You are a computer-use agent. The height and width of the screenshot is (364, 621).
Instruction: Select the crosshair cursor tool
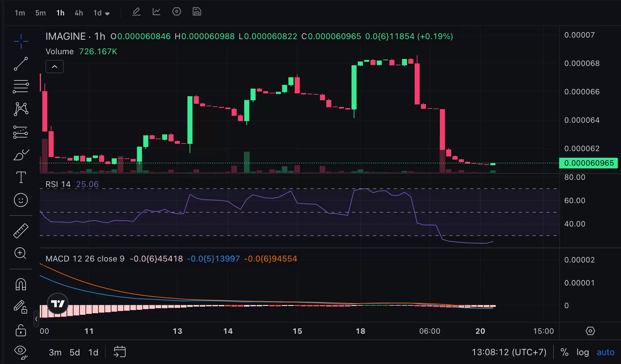tap(21, 41)
